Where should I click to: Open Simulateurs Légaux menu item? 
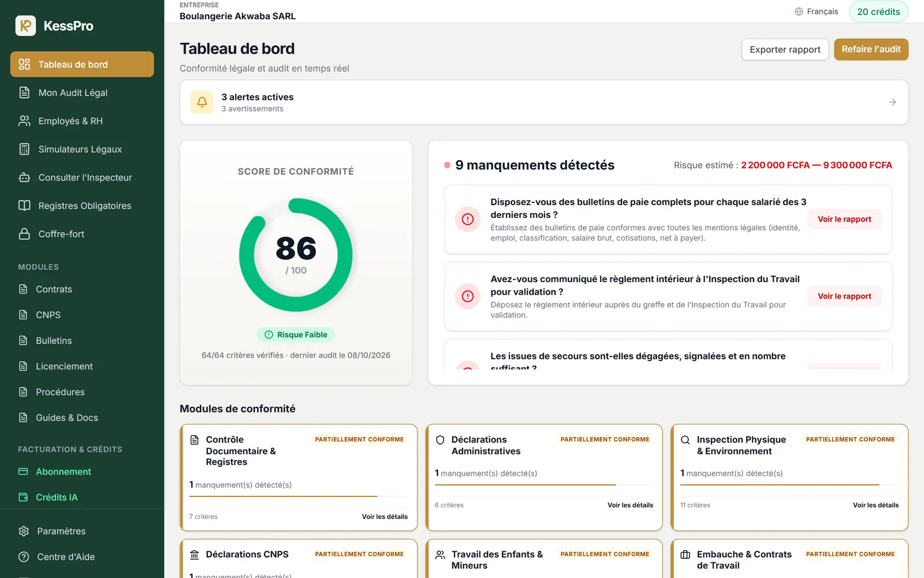[82, 149]
